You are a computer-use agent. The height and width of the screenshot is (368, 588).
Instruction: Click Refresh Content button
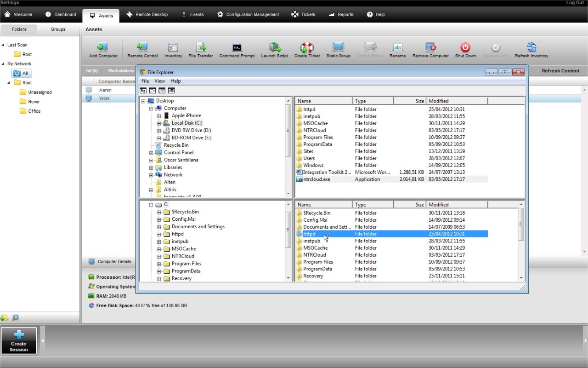pyautogui.click(x=560, y=71)
